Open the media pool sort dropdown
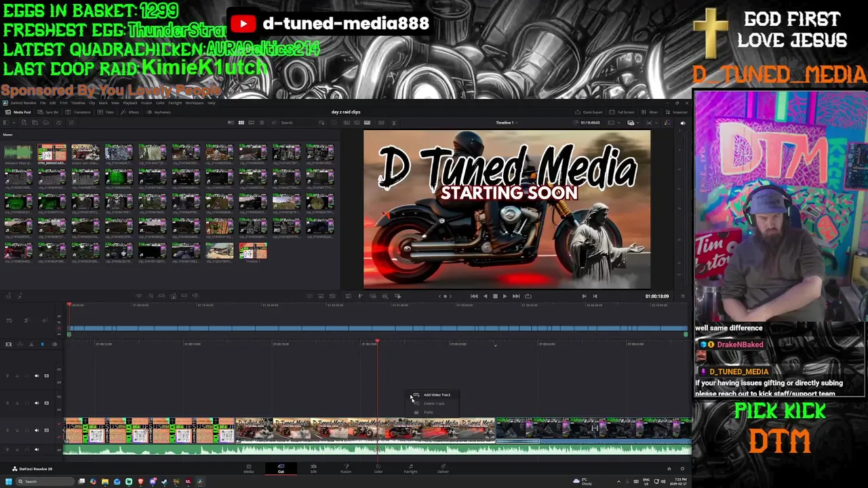This screenshot has height=488, width=868. click(x=322, y=123)
